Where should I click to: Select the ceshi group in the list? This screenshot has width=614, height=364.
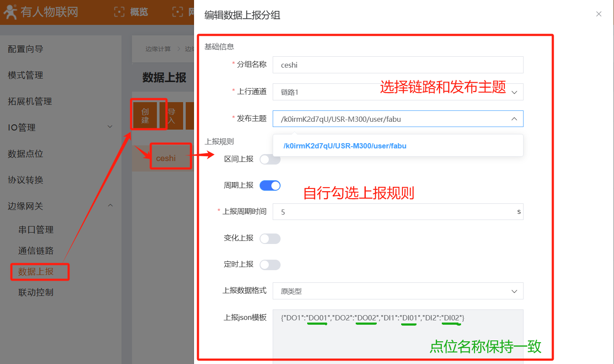click(166, 158)
